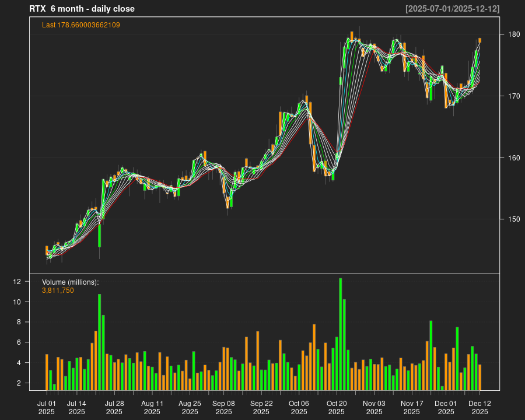Screen dimensions: 525x420
Task: Select the Sep 22 2025 date marker
Action: [x=261, y=407]
